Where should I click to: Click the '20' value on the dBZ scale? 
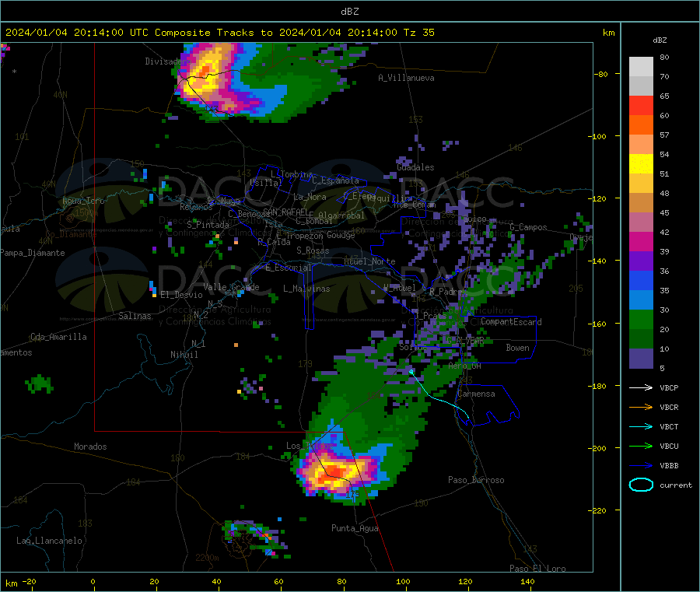(x=664, y=329)
